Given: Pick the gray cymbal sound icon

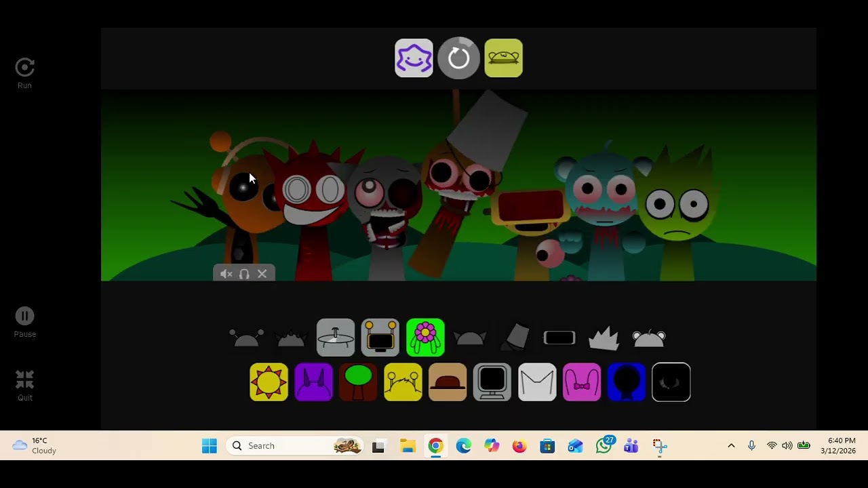Looking at the screenshot, I should [x=336, y=338].
